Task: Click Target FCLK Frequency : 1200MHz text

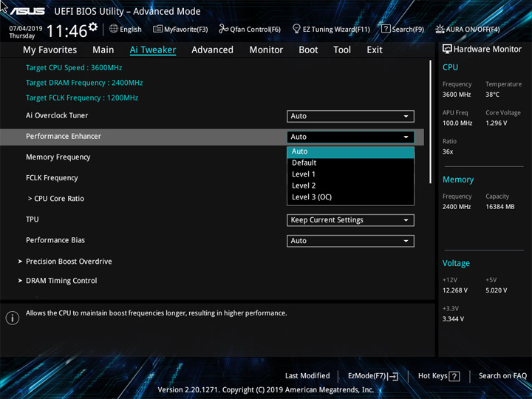Action: (82, 98)
